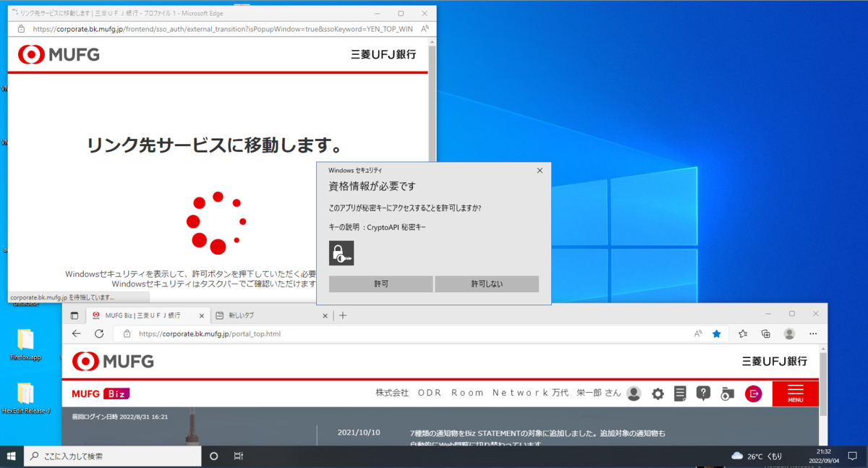
Task: Open Favorites list icon in Edge toolbar
Action: pyautogui.click(x=743, y=333)
